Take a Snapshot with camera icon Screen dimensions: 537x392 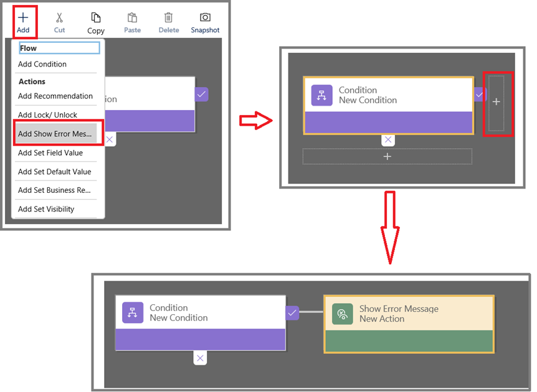[205, 18]
